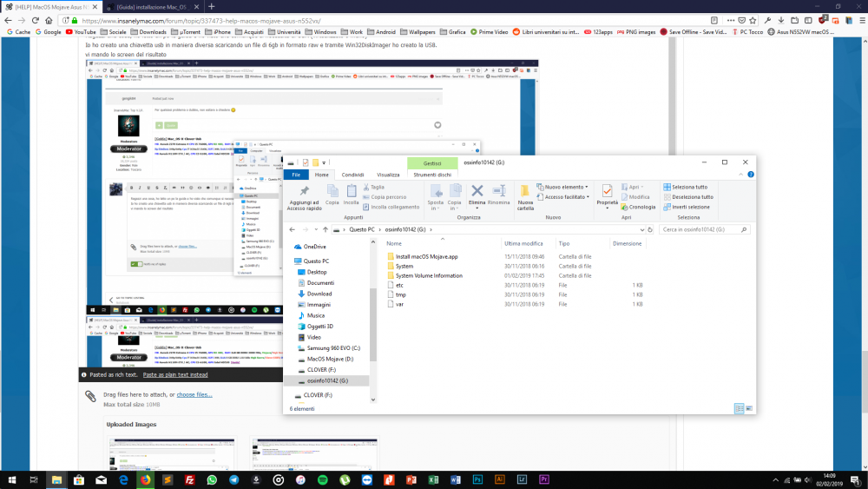The height and width of the screenshot is (489, 868).
Task: Click Seleziona tutto in the ribbon
Action: [x=686, y=188]
